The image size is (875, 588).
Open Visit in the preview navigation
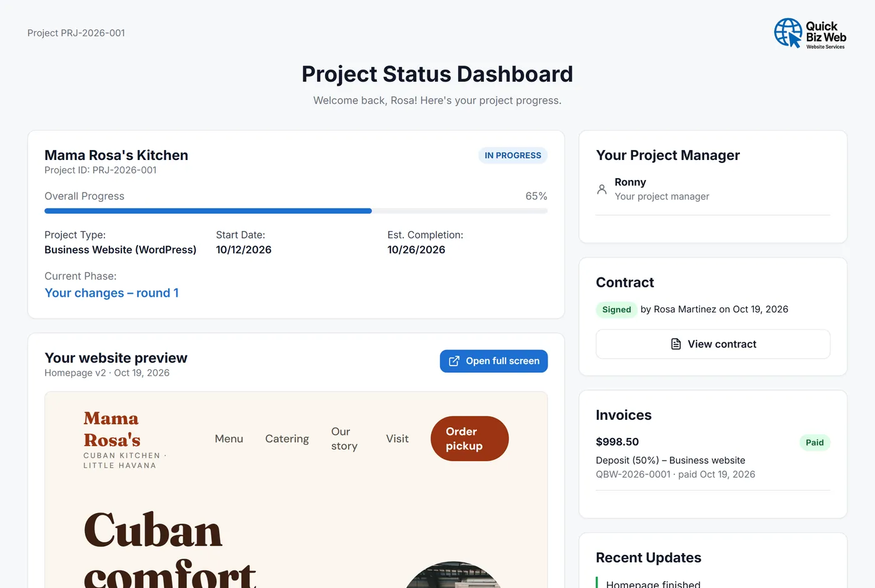click(397, 439)
